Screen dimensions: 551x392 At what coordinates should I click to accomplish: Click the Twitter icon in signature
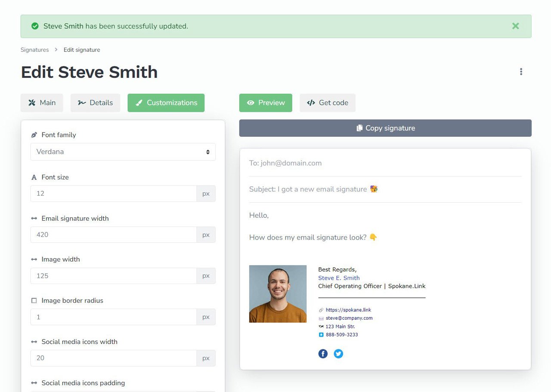click(339, 354)
